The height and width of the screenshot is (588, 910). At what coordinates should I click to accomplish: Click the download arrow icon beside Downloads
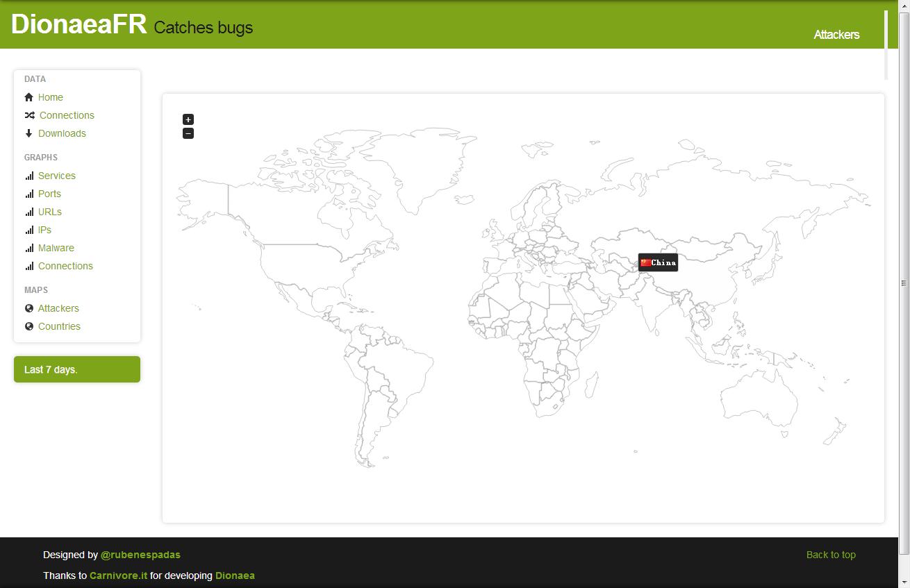pos(29,133)
